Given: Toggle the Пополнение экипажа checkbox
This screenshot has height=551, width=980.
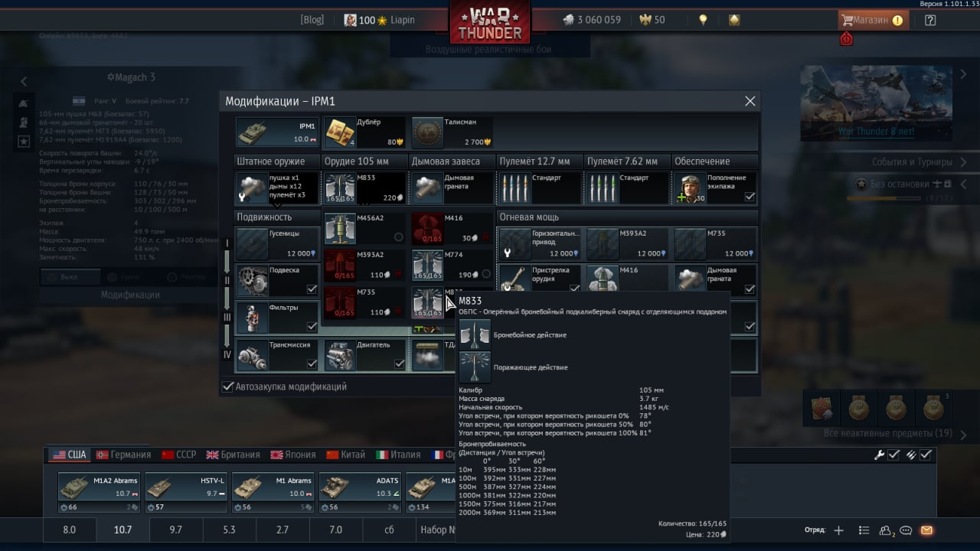Looking at the screenshot, I should coord(750,197).
